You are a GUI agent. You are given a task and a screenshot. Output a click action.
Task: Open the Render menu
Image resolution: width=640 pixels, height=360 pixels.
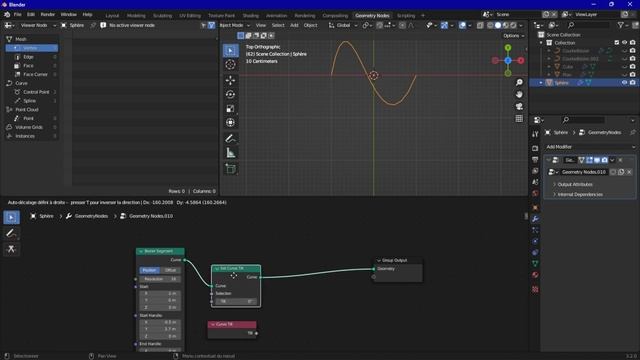tap(48, 14)
